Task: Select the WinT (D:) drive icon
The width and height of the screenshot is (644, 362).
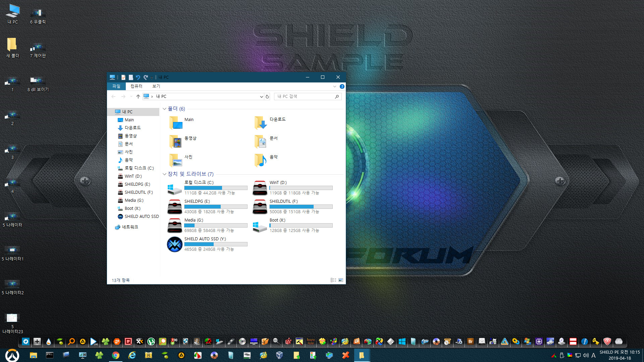Action: [x=260, y=188]
